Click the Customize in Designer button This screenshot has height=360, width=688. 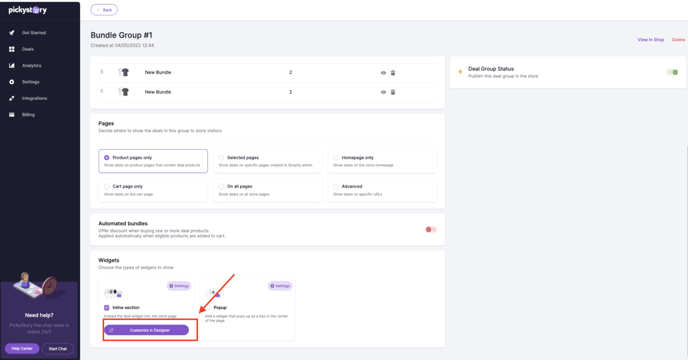tap(147, 330)
